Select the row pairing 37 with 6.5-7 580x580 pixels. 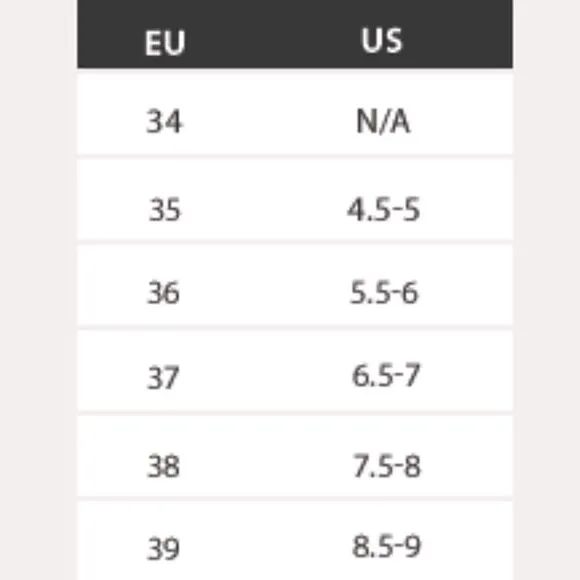pyautogui.click(x=295, y=371)
